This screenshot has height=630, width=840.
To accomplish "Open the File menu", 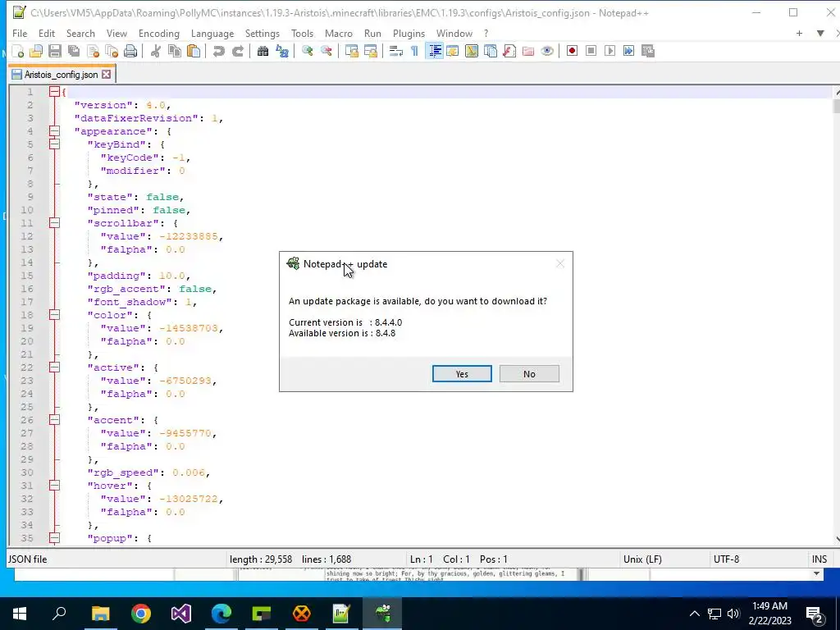I will [20, 33].
